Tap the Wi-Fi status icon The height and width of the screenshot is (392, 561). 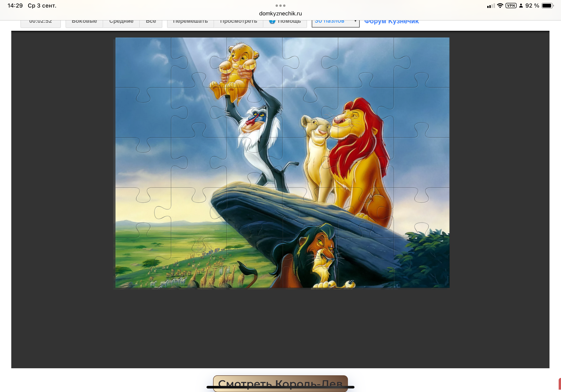pyautogui.click(x=500, y=6)
